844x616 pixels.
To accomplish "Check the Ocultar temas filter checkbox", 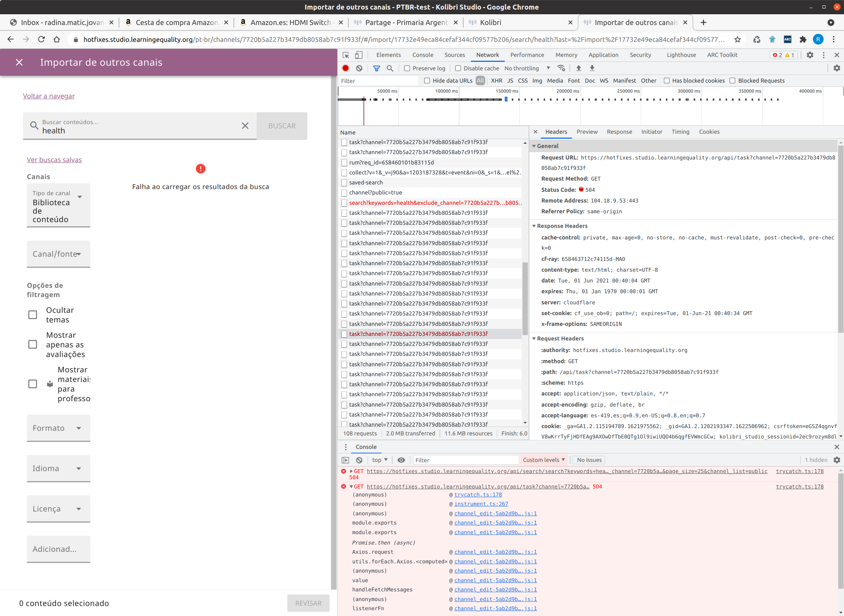I will tap(33, 315).
